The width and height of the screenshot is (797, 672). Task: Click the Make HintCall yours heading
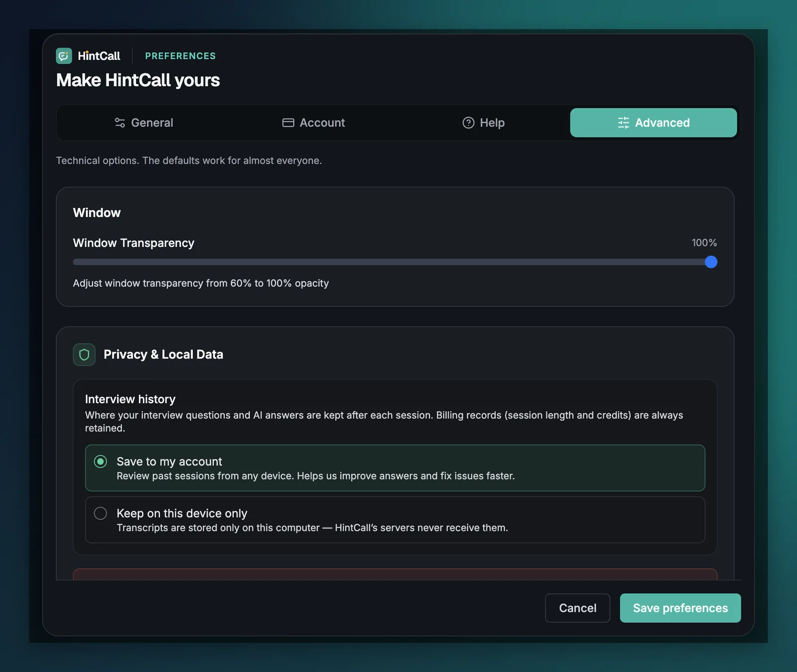(x=138, y=80)
